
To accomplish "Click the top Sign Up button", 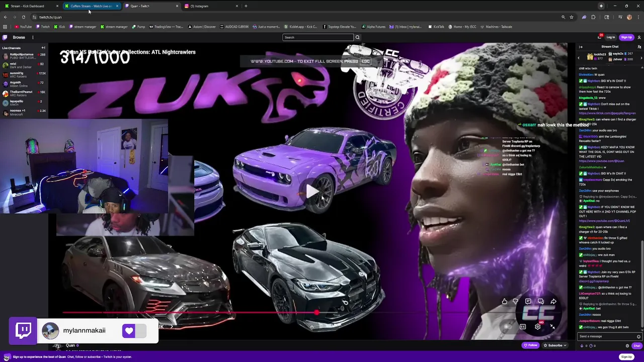I will 626,37.
